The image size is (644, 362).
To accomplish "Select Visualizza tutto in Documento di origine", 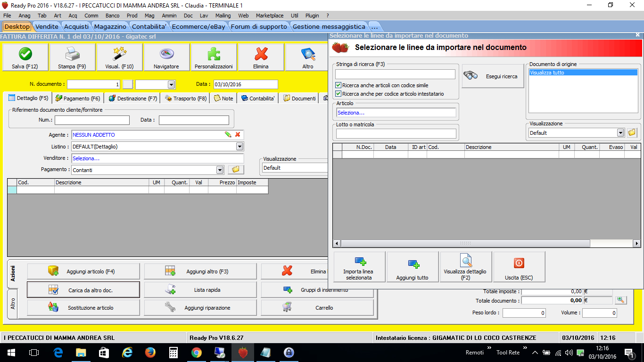I will [x=584, y=73].
